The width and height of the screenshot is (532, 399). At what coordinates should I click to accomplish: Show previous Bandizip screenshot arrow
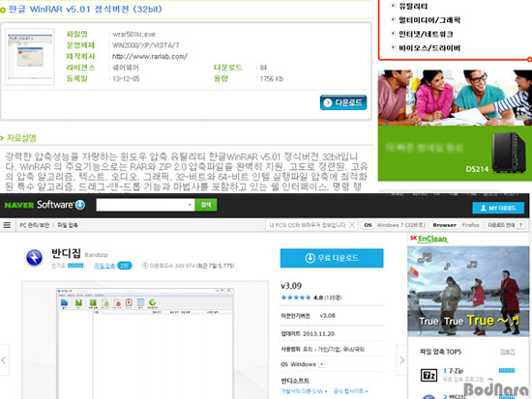pos(4,360)
